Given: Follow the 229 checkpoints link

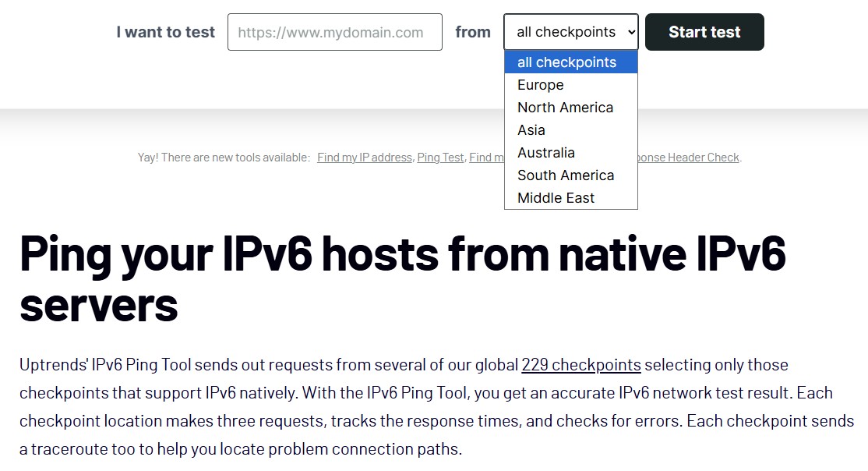Looking at the screenshot, I should click(580, 365).
